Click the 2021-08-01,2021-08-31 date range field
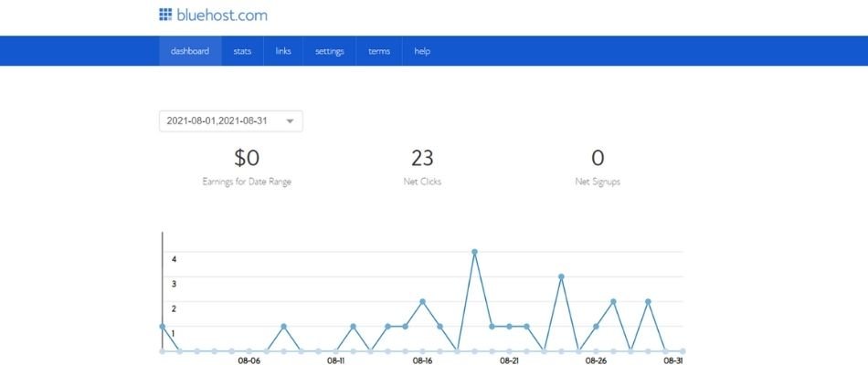 (x=231, y=121)
